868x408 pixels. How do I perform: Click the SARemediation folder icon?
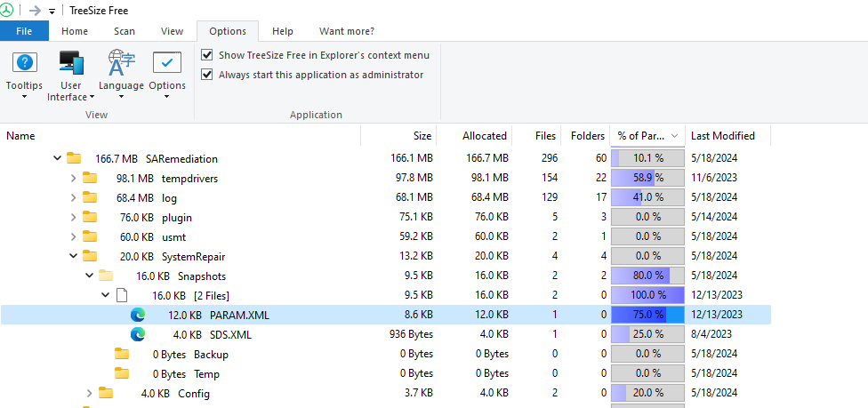pos(74,158)
